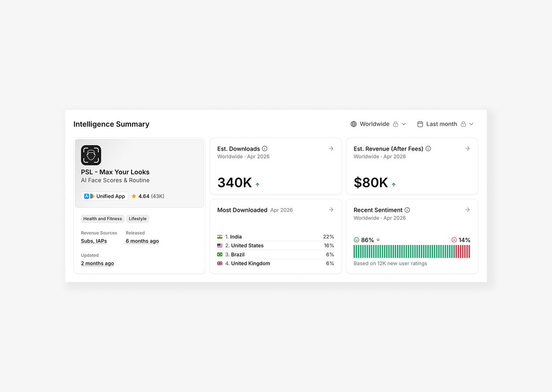
Task: Open the Est. Downloads info icon
Action: pyautogui.click(x=264, y=148)
